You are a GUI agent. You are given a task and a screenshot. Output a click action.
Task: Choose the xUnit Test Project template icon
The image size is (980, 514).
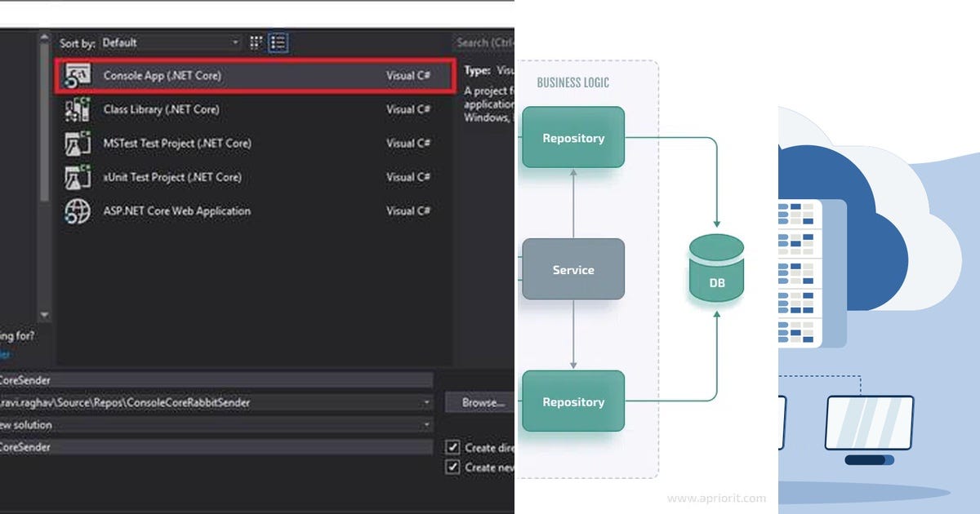pos(78,177)
